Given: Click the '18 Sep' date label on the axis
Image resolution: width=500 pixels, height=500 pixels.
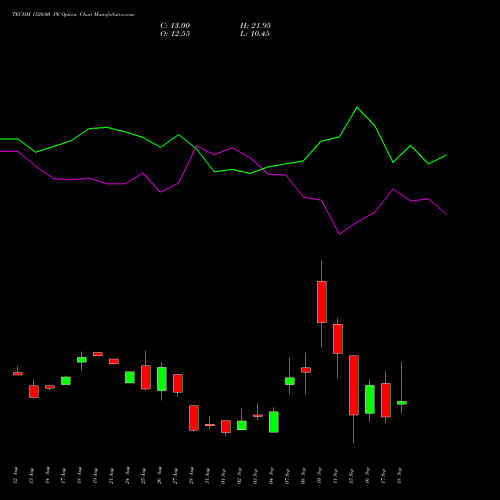Looking at the screenshot, I should click(399, 475).
